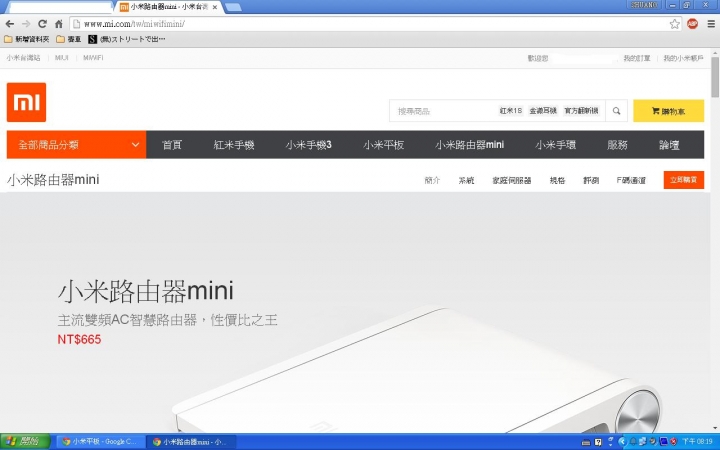Open the ストリートで出 bookmark
This screenshot has height=450, width=720.
click(x=127, y=39)
